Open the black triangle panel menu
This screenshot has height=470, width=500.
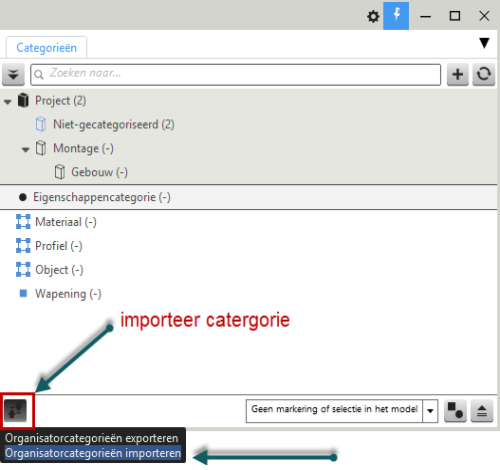(484, 43)
